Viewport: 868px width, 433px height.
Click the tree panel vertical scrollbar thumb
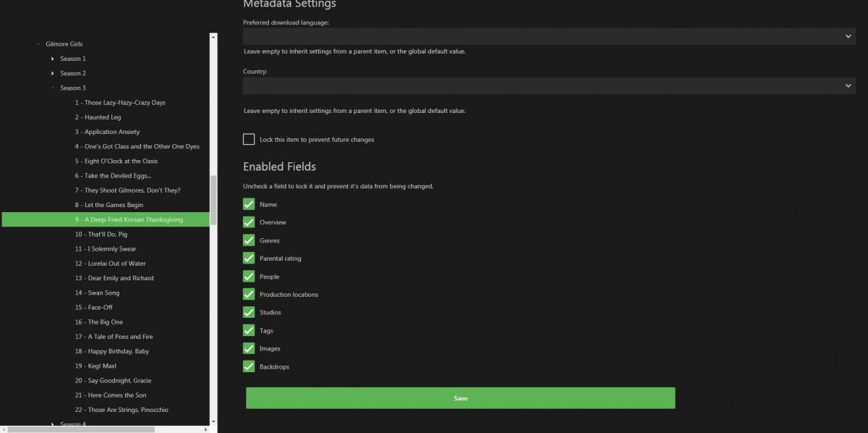[x=213, y=200]
